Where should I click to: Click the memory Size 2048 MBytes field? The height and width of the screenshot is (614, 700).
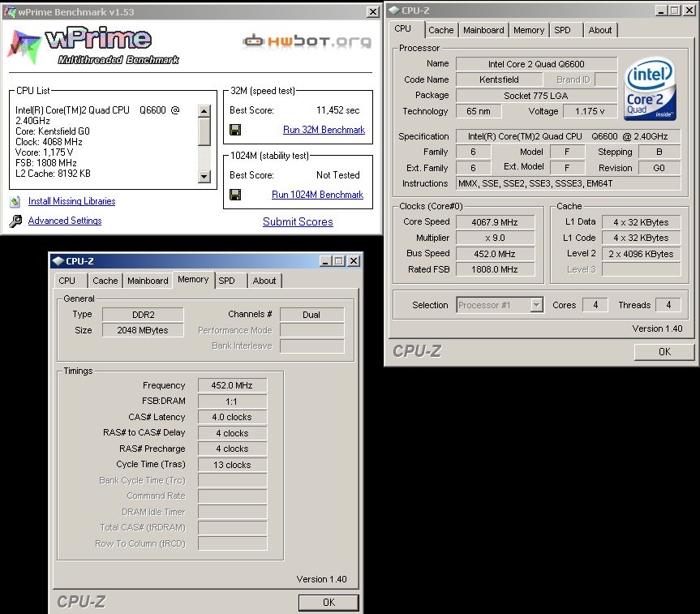coord(143,330)
